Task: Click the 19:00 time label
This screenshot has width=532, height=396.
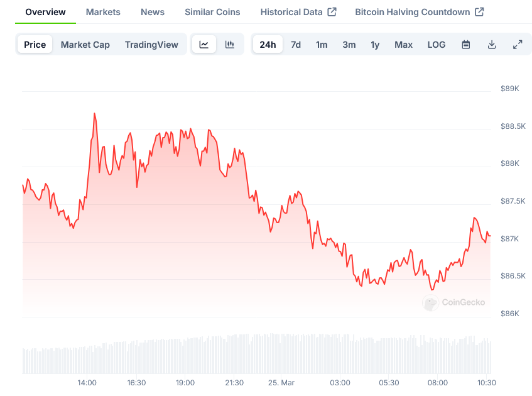Action: (185, 383)
